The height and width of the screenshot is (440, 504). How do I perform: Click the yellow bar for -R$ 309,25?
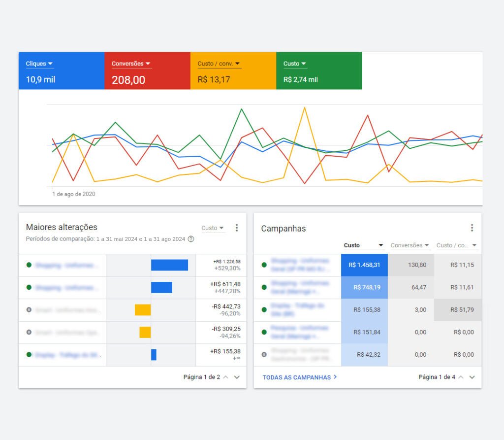[x=145, y=332]
